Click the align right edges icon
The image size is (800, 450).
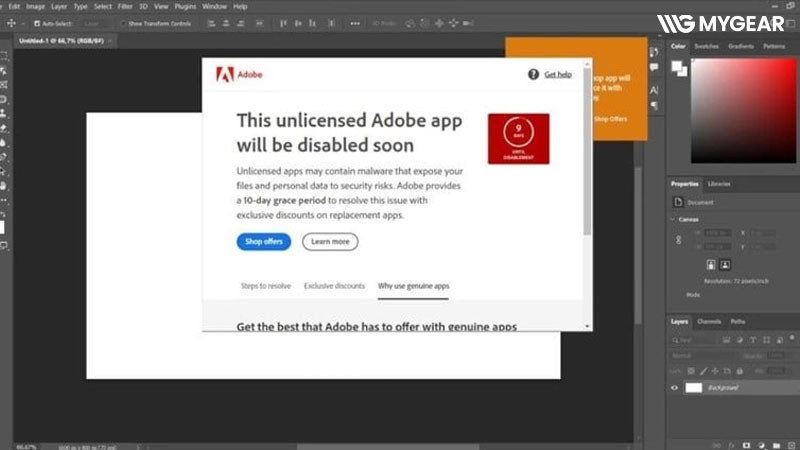(240, 23)
